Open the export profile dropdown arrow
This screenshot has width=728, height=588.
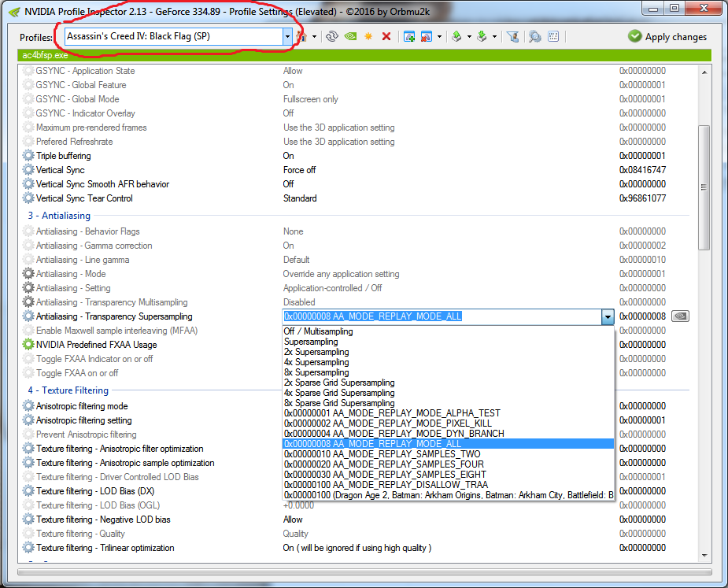tap(469, 37)
